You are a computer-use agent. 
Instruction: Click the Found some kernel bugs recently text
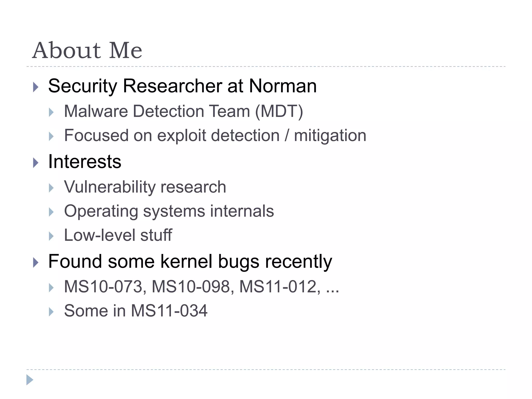tap(190, 261)
